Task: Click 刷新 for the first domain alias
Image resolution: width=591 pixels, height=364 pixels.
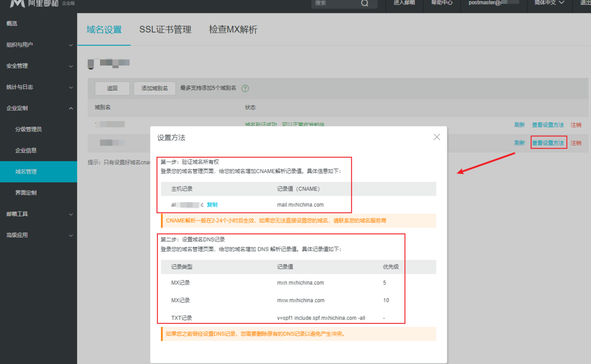Action: [x=520, y=125]
